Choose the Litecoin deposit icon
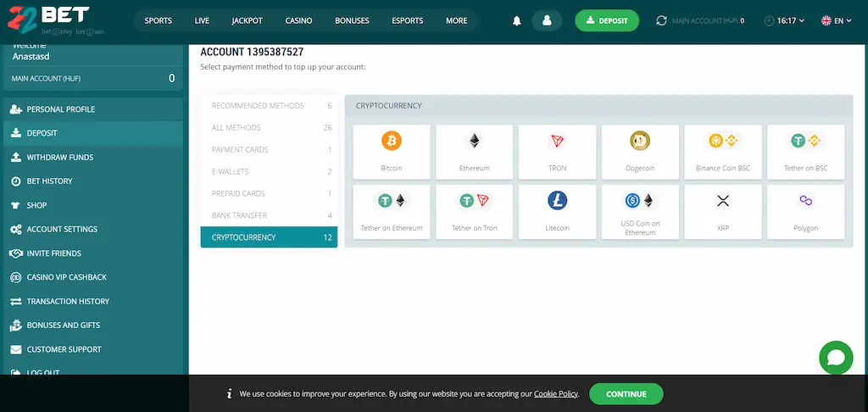The image size is (868, 412). [x=557, y=201]
